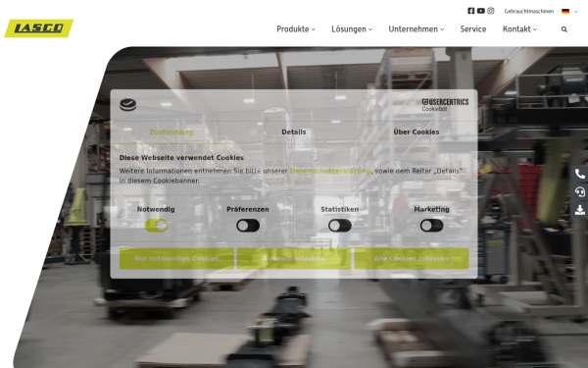Open the Service menu item

tap(473, 28)
